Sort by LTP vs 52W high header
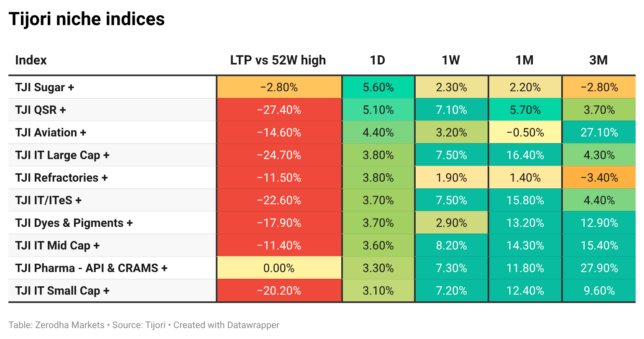Screen dimensions: 644x339 pos(278,60)
